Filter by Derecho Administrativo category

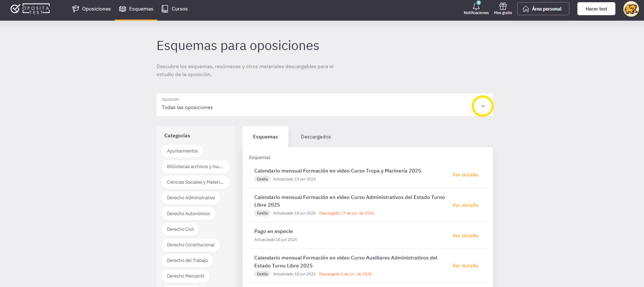click(191, 198)
